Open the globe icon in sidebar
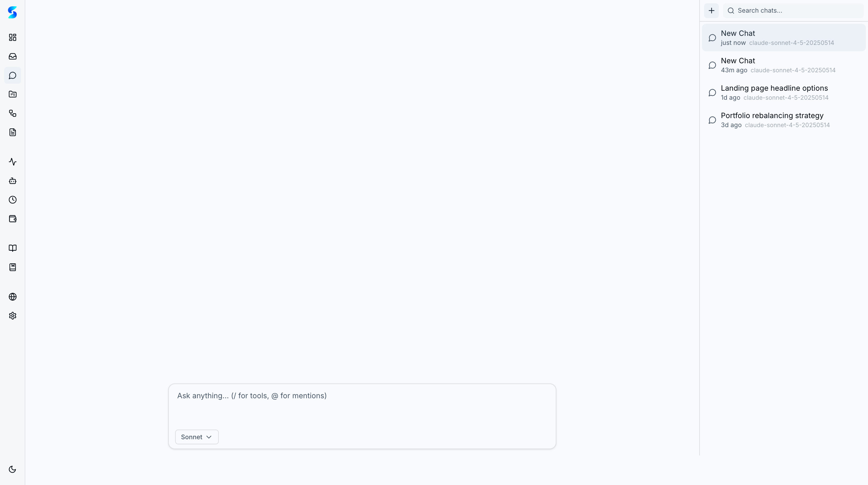 click(12, 297)
